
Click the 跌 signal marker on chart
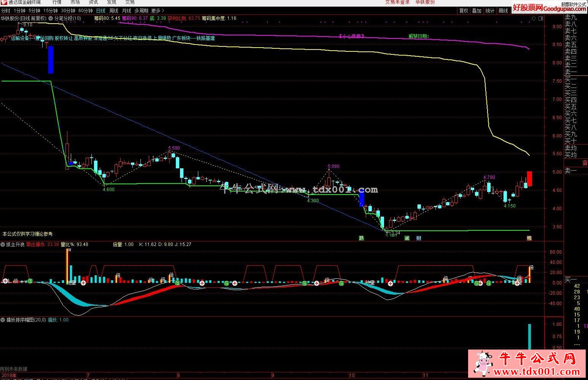pos(362,238)
